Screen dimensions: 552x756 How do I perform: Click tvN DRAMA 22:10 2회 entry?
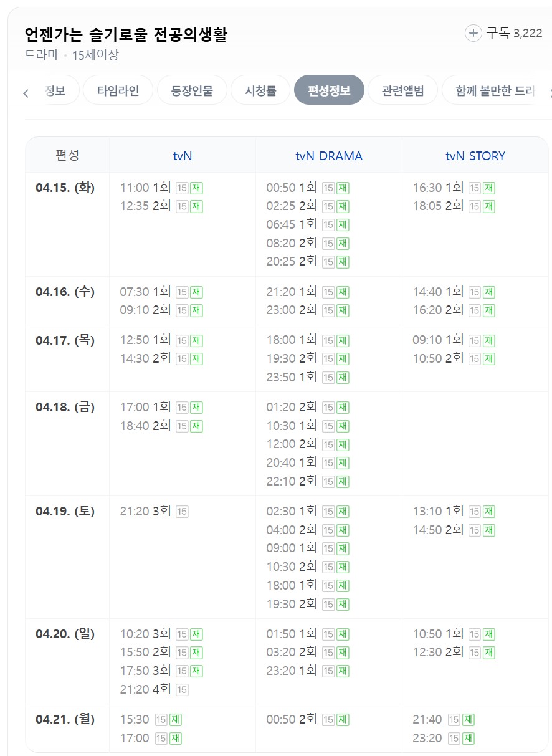tap(308, 481)
